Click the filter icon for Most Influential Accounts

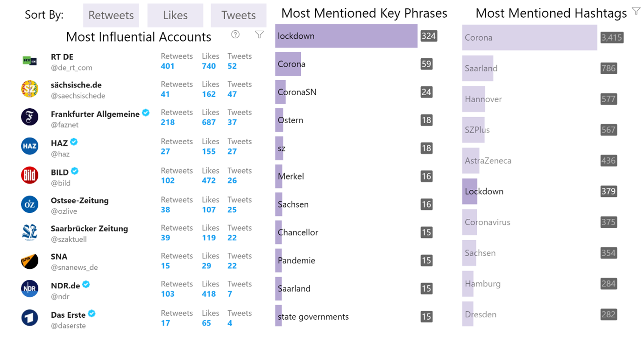click(259, 34)
